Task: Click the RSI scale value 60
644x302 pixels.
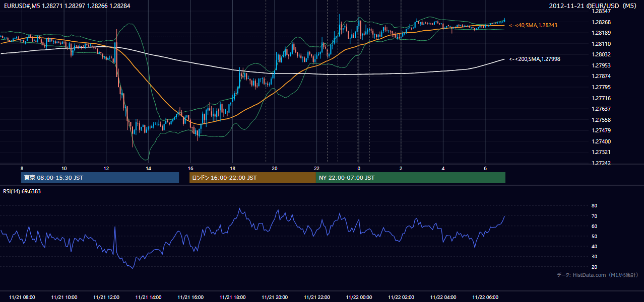Action: [x=594, y=226]
